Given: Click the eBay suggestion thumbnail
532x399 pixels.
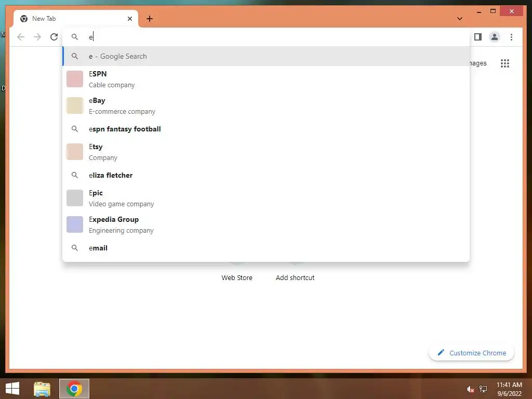Looking at the screenshot, I should pyautogui.click(x=75, y=105).
